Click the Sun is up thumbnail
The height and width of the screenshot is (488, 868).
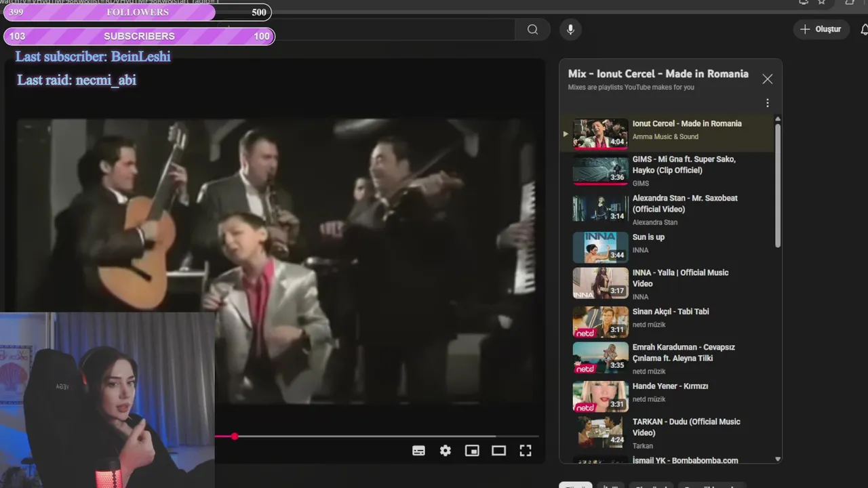600,247
